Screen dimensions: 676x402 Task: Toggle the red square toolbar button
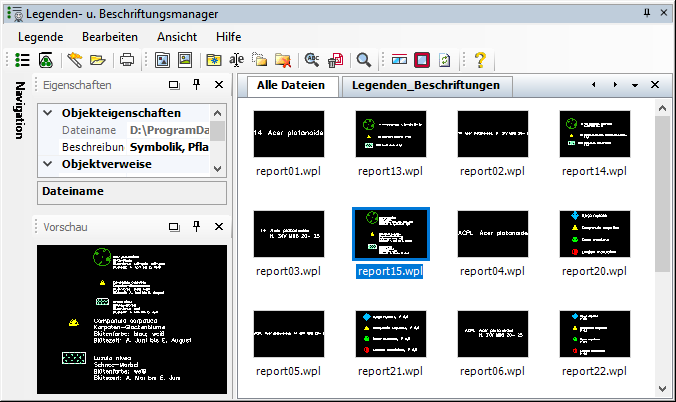click(x=422, y=60)
